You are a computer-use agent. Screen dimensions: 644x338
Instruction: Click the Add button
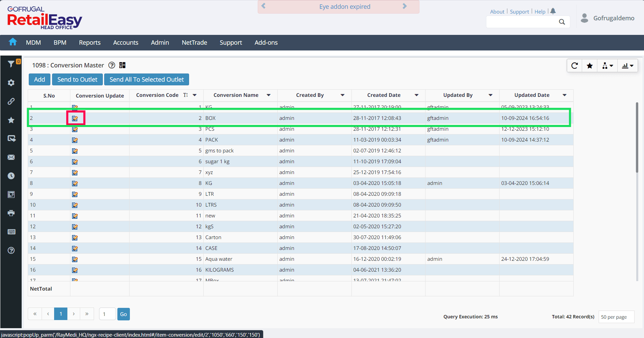[40, 80]
